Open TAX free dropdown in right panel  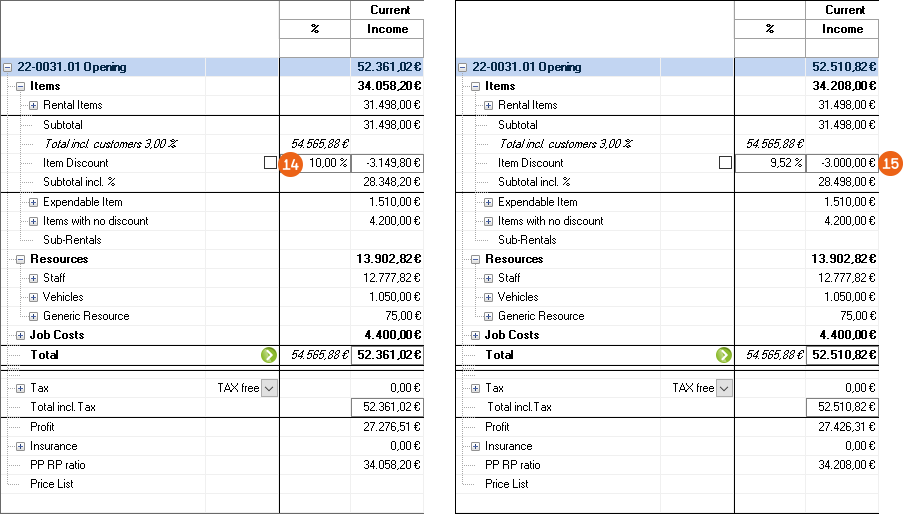(723, 388)
